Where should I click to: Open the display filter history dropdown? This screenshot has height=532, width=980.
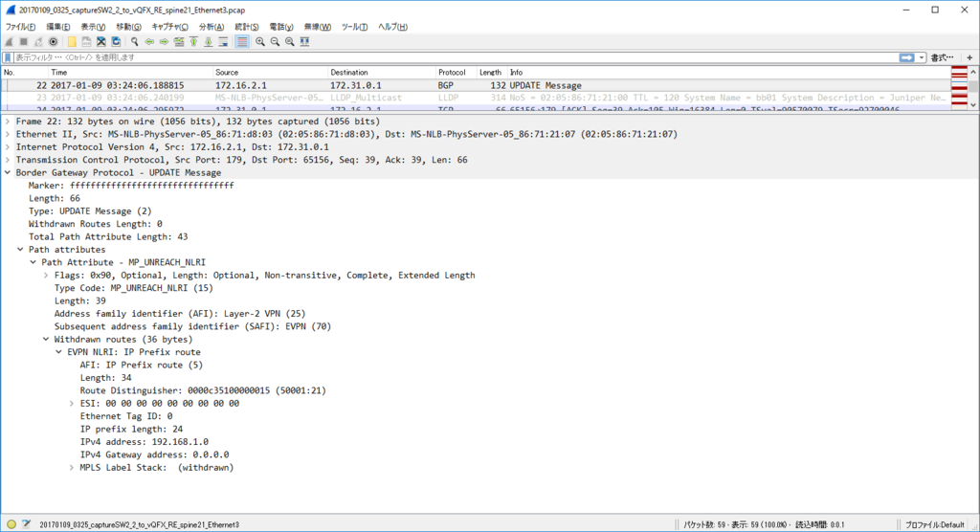click(922, 57)
